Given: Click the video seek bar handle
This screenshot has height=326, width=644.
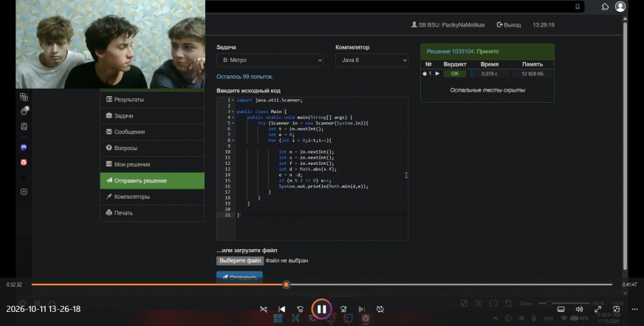Looking at the screenshot, I should [x=287, y=285].
